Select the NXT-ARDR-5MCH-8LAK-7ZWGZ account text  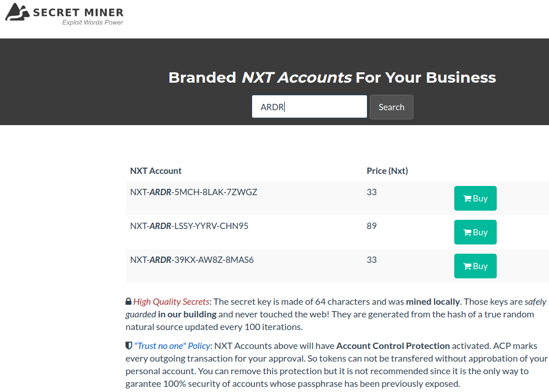point(194,192)
